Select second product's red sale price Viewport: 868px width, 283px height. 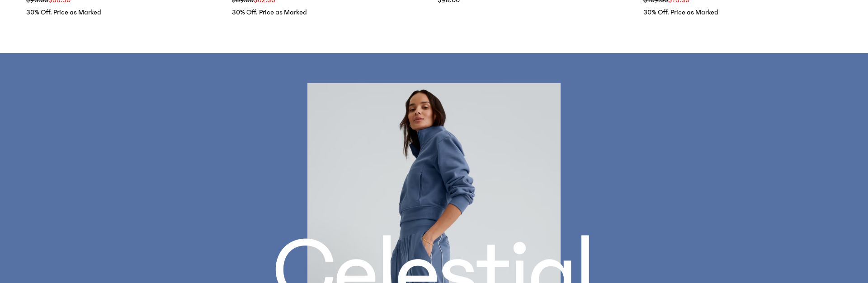(x=264, y=1)
